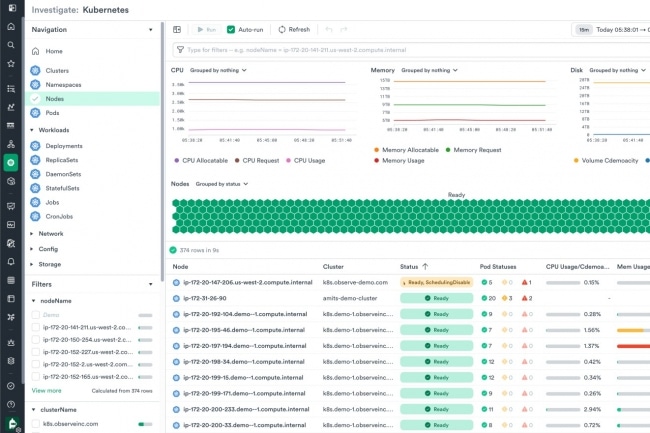This screenshot has height=433, width=650.
Task: Click sort arrow beside Status column
Action: pyautogui.click(x=425, y=266)
